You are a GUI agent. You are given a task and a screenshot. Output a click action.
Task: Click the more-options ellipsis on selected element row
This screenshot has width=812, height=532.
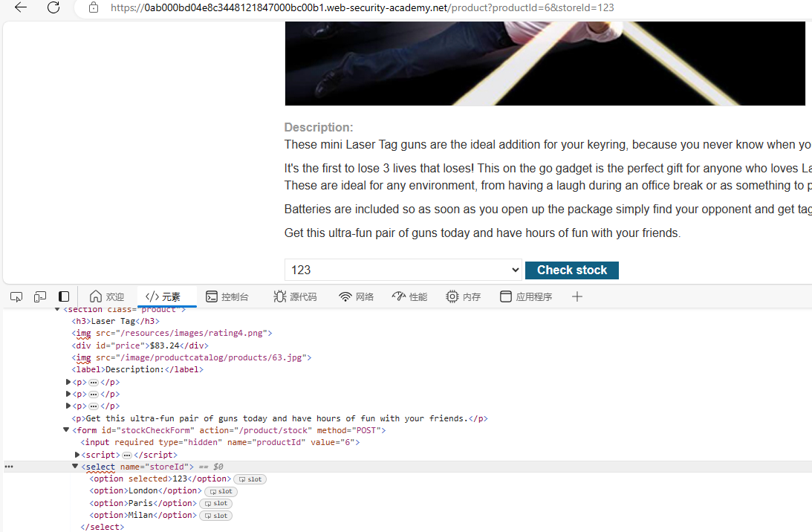pos(8,466)
